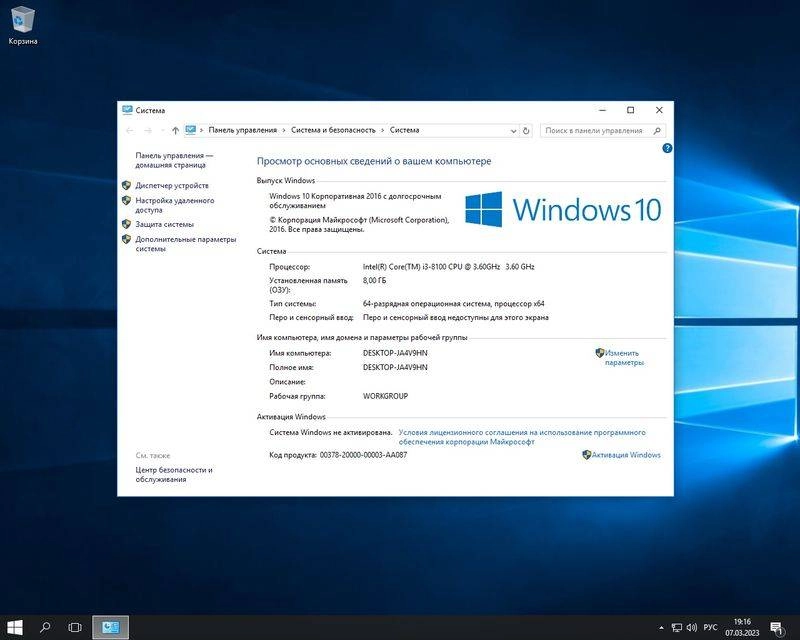Open Настройка удаленного доступа link
Screen dimensions: 800x640
click(x=174, y=205)
